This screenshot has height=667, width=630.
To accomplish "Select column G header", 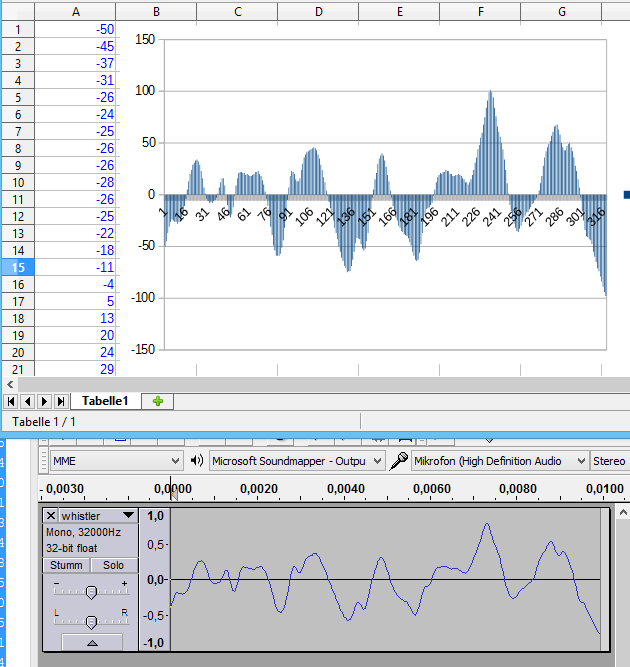I will [562, 12].
